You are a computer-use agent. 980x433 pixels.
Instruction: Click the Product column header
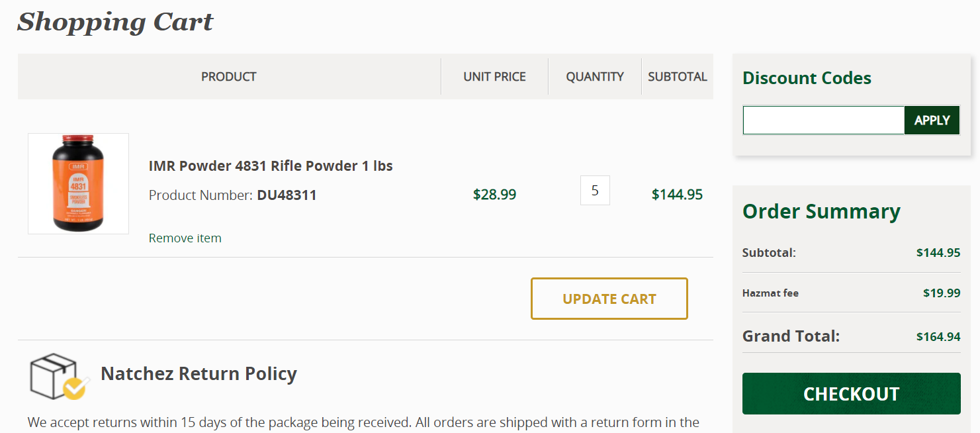[x=229, y=77]
